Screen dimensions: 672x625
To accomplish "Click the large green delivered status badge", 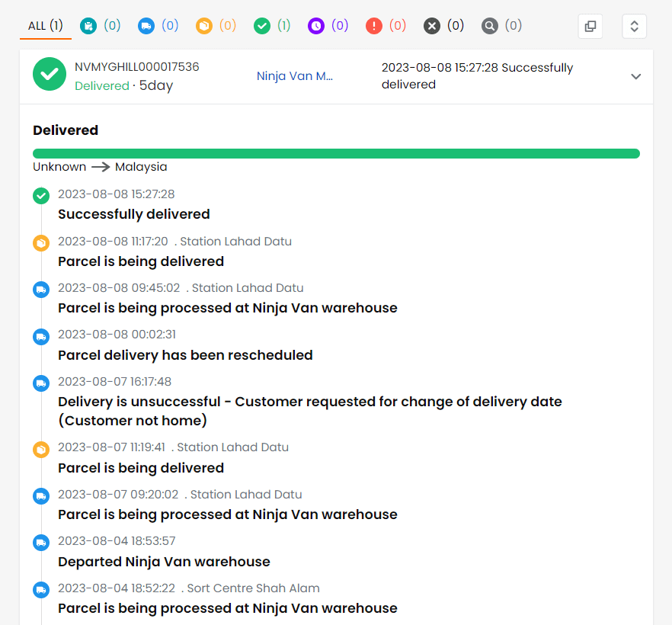I will tap(50, 75).
